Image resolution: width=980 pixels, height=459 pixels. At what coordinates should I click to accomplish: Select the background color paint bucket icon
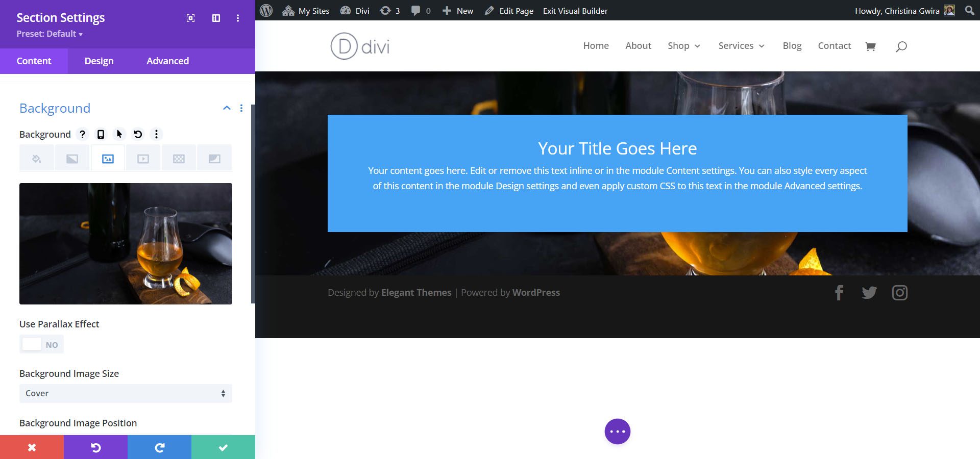coord(36,158)
